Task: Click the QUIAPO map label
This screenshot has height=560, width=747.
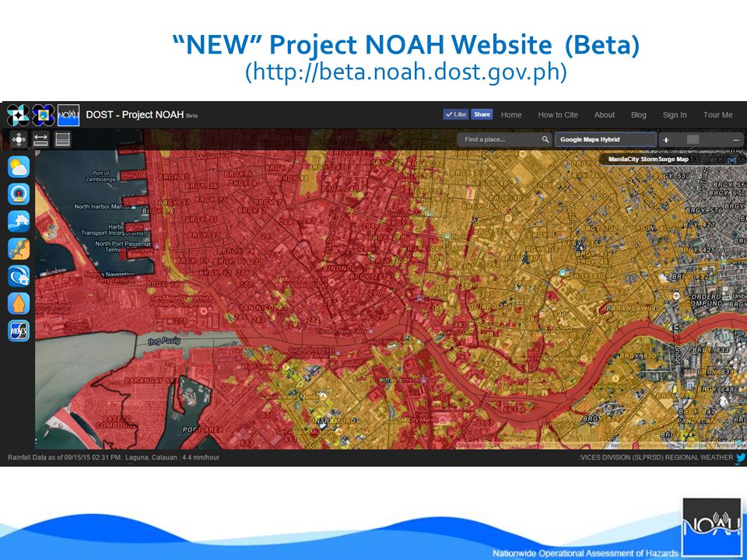Action: coord(483,306)
